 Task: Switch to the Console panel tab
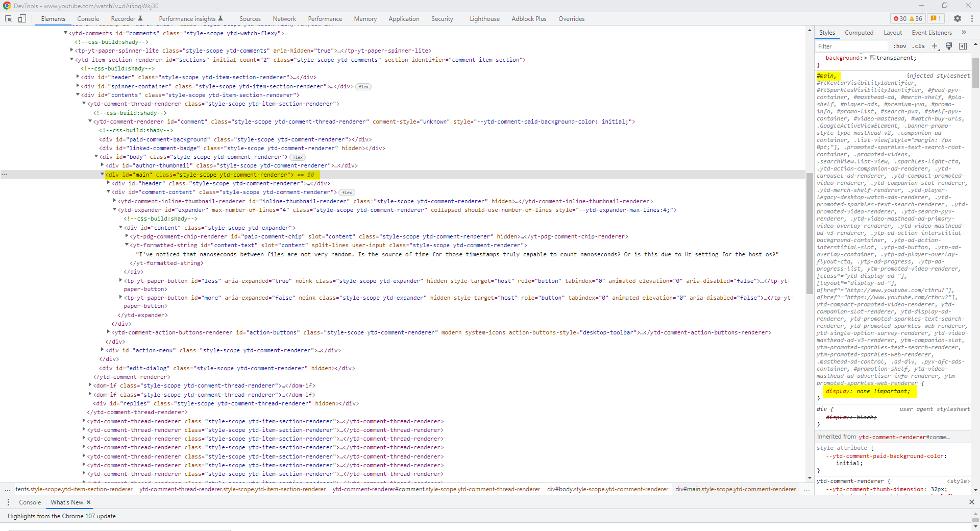click(88, 19)
